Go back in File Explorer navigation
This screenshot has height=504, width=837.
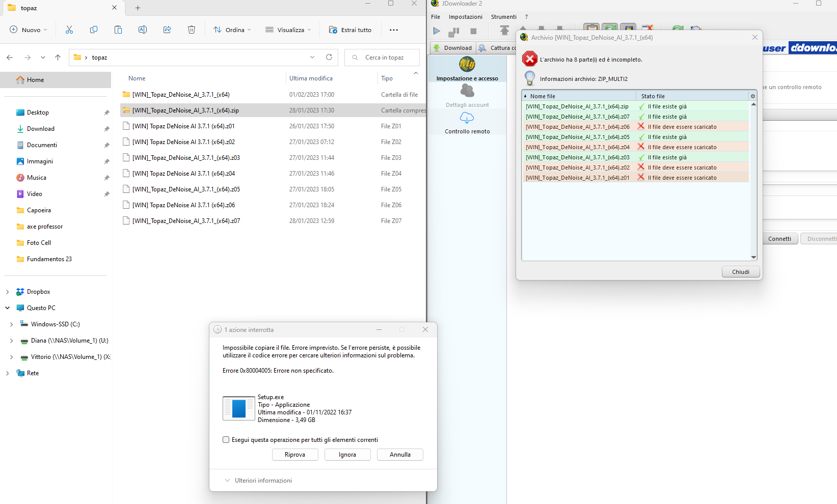point(10,58)
